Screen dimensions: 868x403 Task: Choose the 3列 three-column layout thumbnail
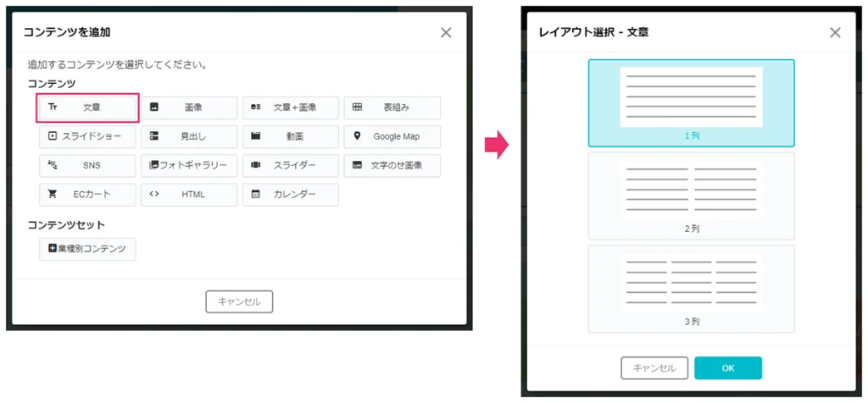pos(691,282)
